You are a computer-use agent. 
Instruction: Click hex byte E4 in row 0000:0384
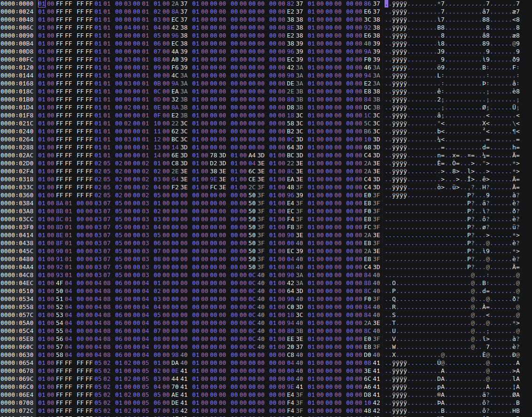tap(291, 203)
